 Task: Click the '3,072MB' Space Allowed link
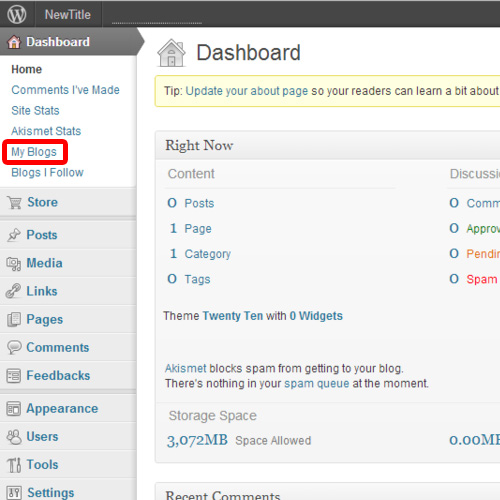point(197,441)
